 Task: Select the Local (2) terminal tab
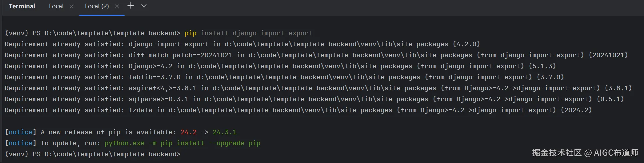(x=97, y=6)
